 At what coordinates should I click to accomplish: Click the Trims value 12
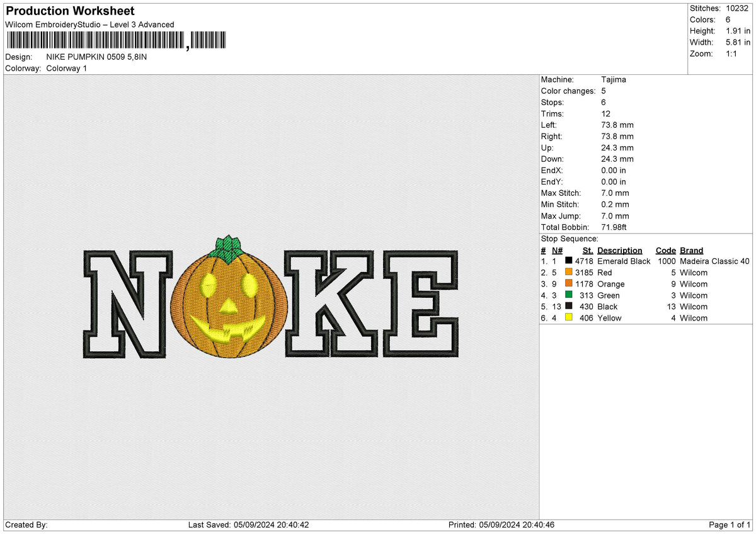point(606,113)
